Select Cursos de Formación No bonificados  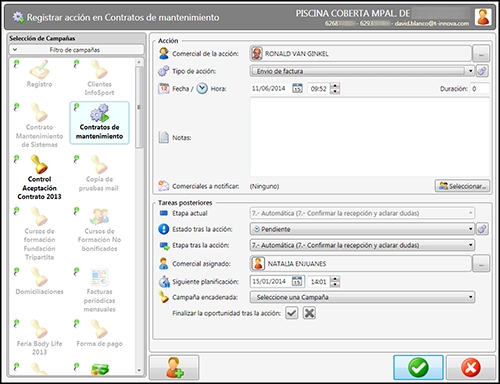[99, 230]
